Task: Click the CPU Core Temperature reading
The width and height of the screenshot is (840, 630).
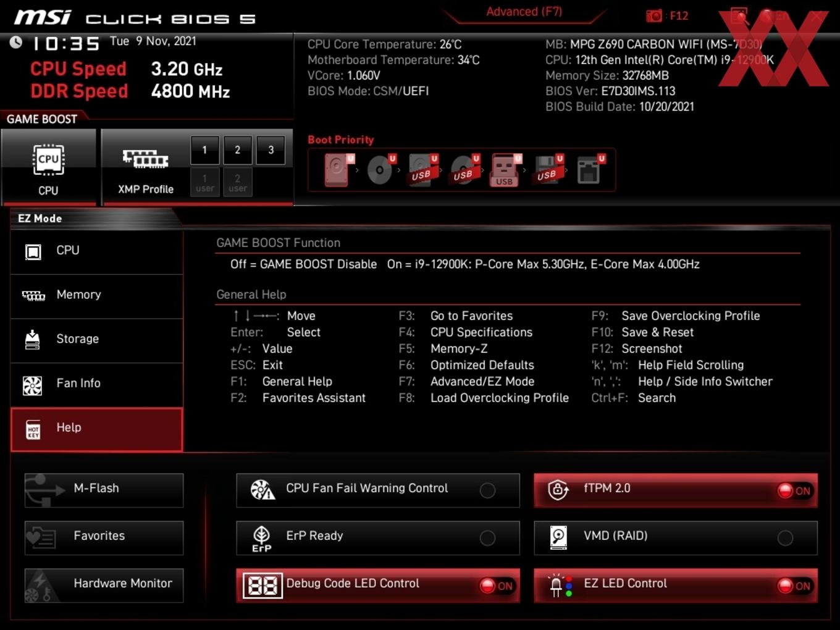Action: coord(384,44)
